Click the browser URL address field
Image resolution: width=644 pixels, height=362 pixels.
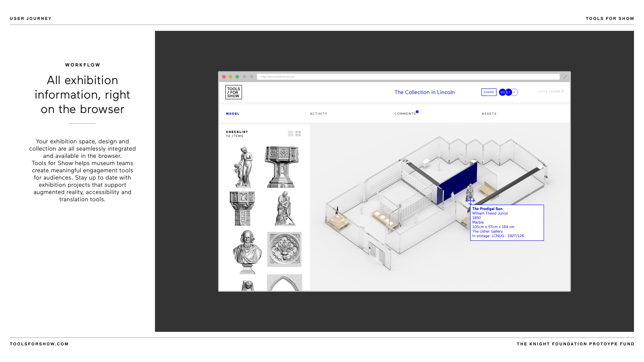pos(408,77)
